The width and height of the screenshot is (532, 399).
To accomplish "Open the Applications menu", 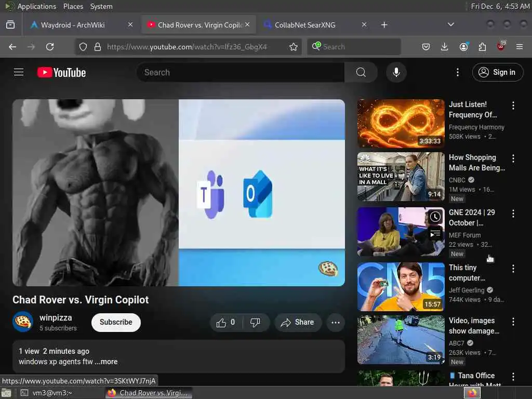I will click(37, 6).
